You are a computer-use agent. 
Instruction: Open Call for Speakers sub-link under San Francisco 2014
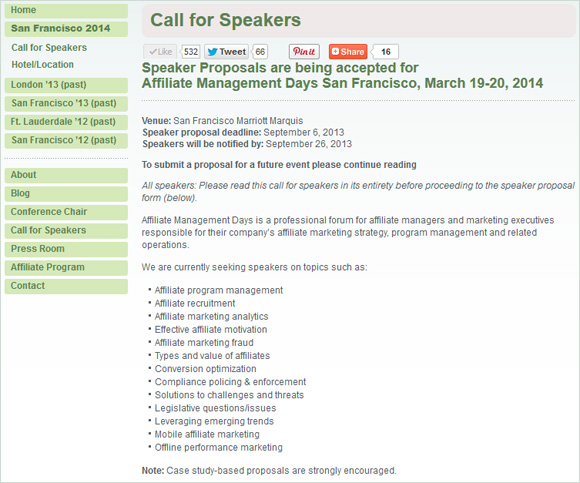coord(49,48)
